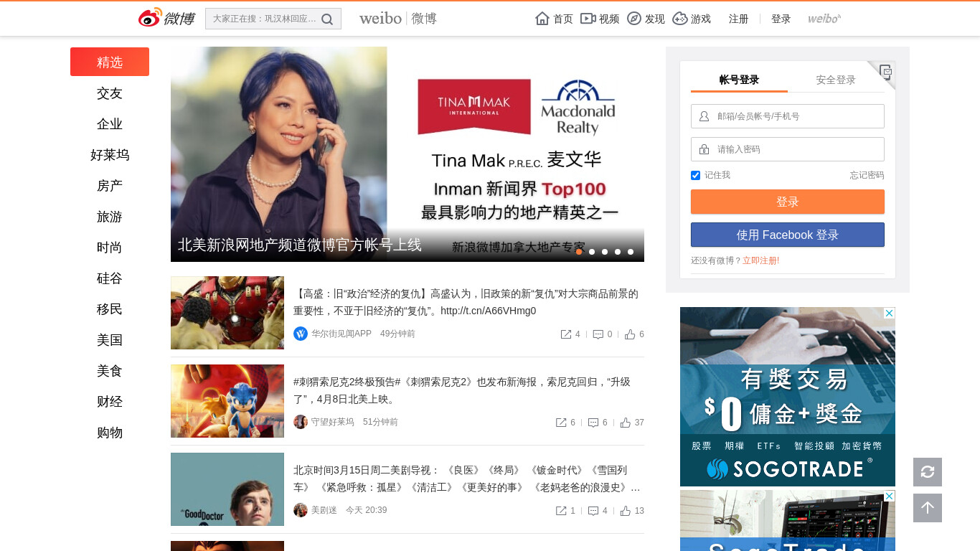
Task: Open 立即注册 link
Action: [x=761, y=260]
